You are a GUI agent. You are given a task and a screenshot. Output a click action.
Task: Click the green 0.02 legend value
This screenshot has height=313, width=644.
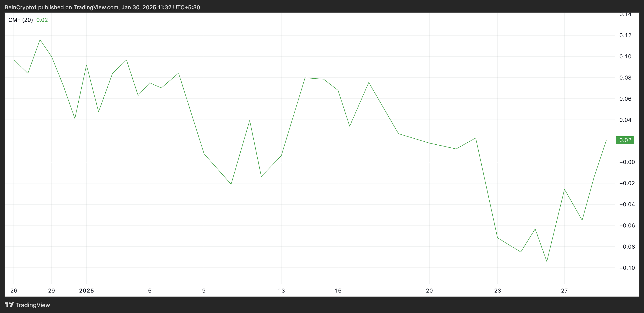click(42, 20)
